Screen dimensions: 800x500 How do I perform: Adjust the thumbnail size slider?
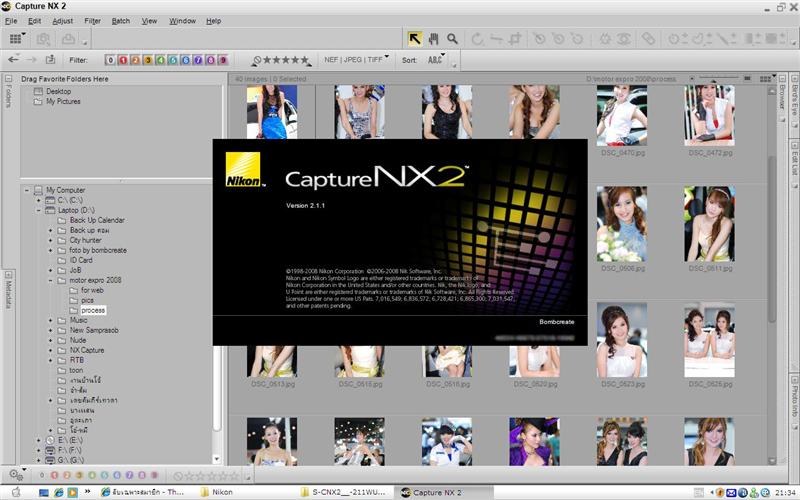(x=718, y=79)
